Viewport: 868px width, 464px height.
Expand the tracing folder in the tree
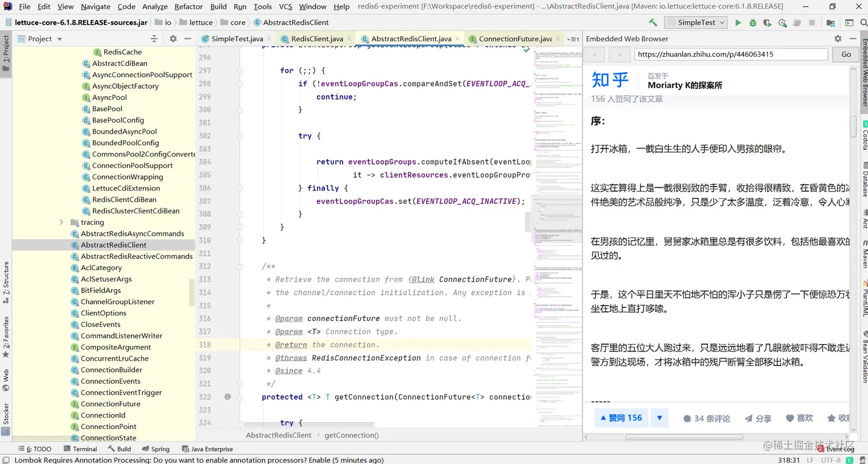61,222
